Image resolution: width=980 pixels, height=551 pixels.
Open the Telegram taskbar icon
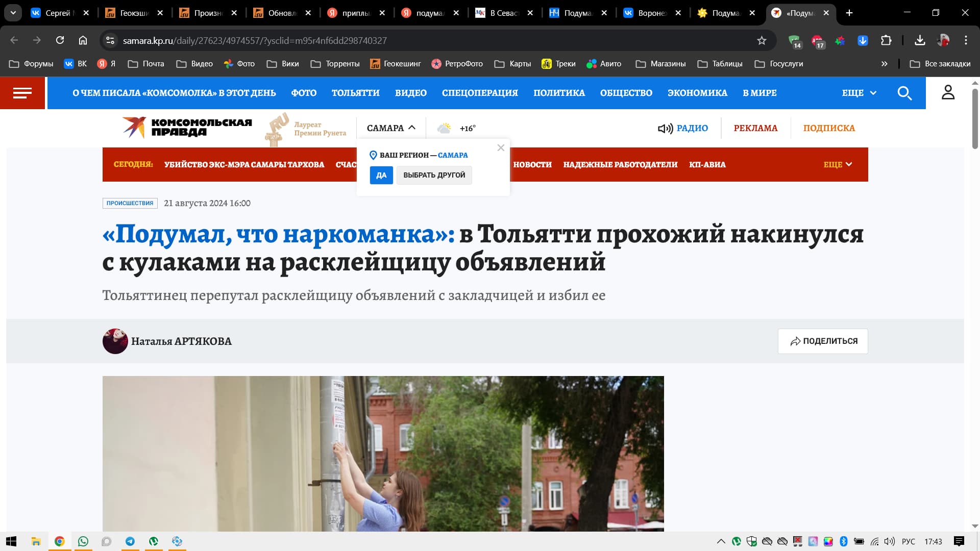point(130,541)
